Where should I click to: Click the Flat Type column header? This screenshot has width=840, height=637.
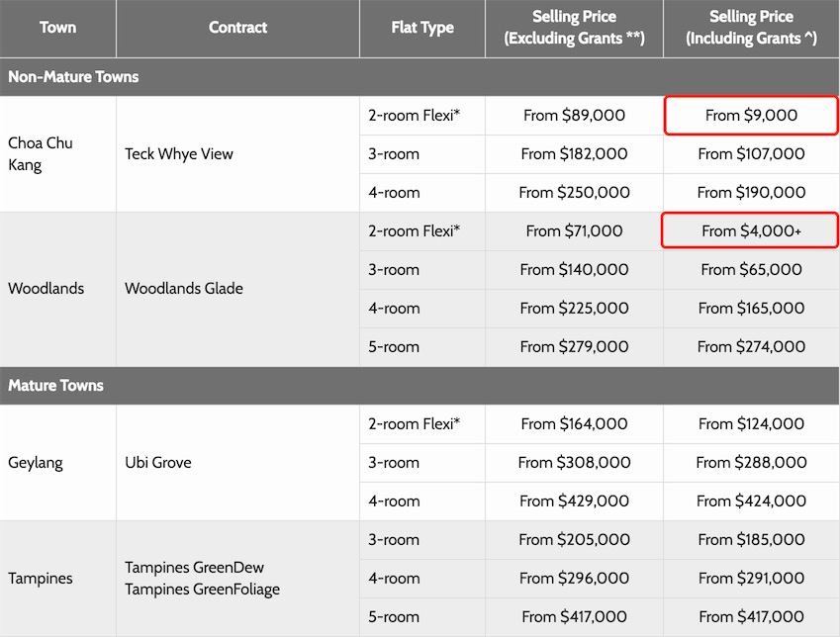point(422,28)
